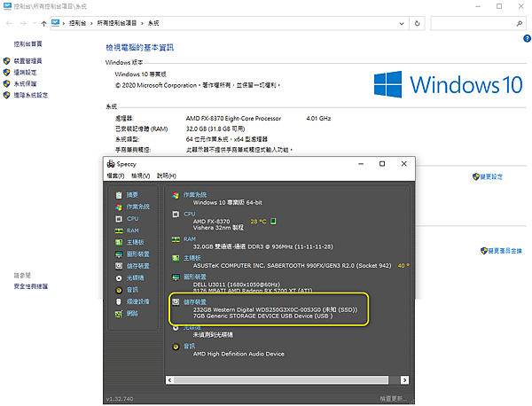Click Speccy version label v1.32.740
Image resolution: width=532 pixels, height=406 pixels.
(x=120, y=399)
